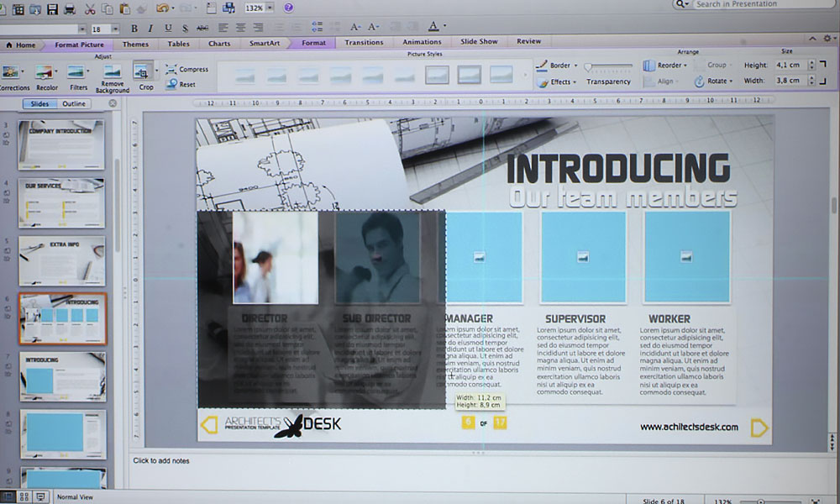840x504 pixels.
Task: Click the picture Transparency slider
Action: point(608,66)
